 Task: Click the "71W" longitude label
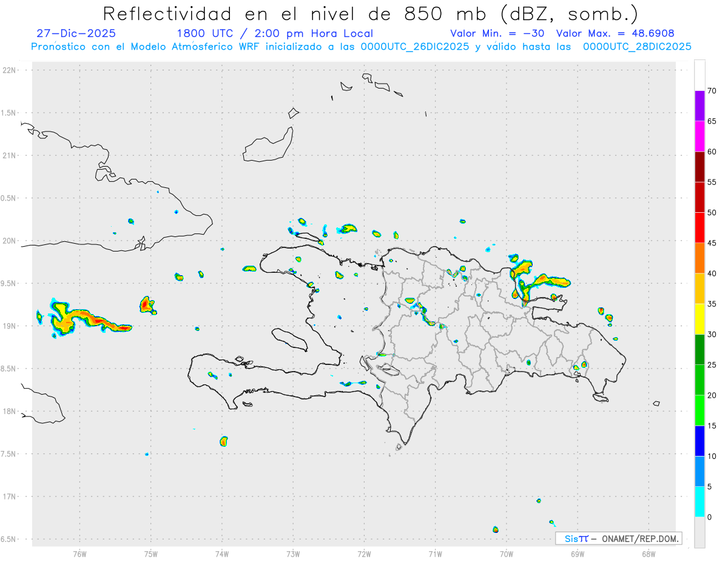[x=435, y=554]
